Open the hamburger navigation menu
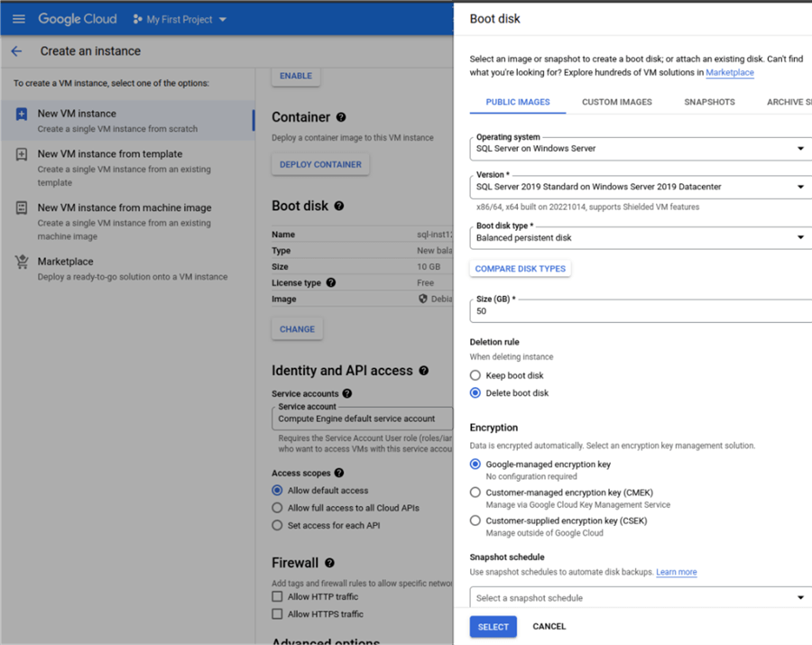 [x=18, y=19]
